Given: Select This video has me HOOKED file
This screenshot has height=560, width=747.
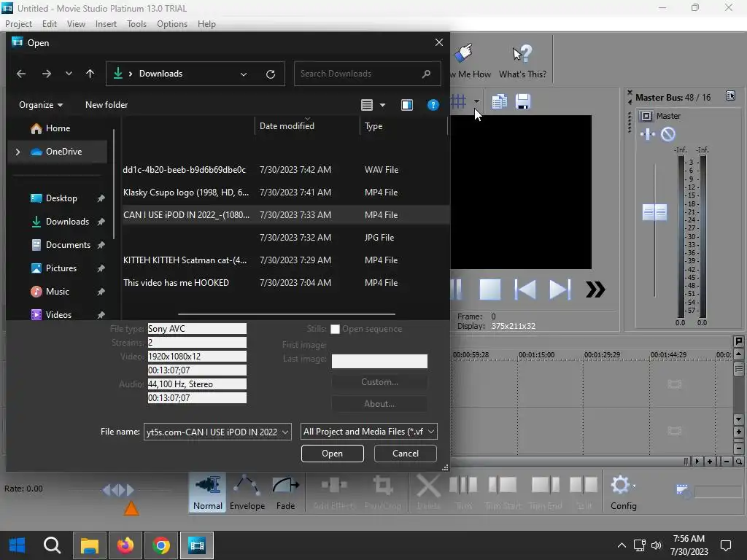Looking at the screenshot, I should tap(285, 283).
